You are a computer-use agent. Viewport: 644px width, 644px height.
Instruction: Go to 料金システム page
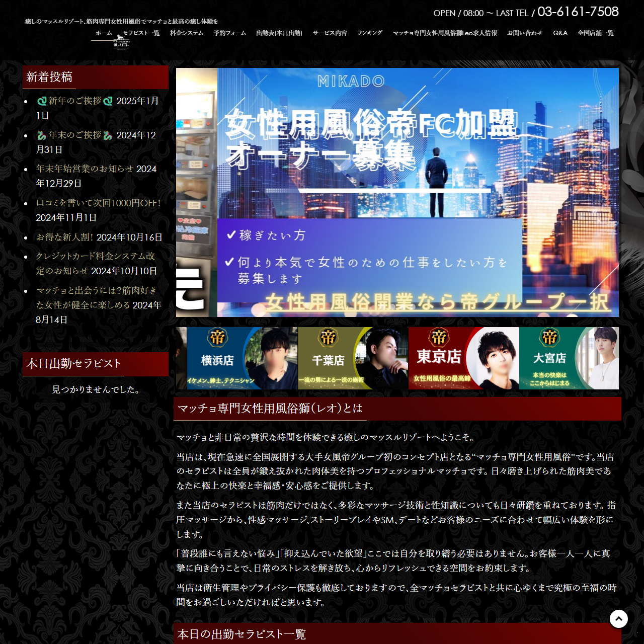[187, 33]
